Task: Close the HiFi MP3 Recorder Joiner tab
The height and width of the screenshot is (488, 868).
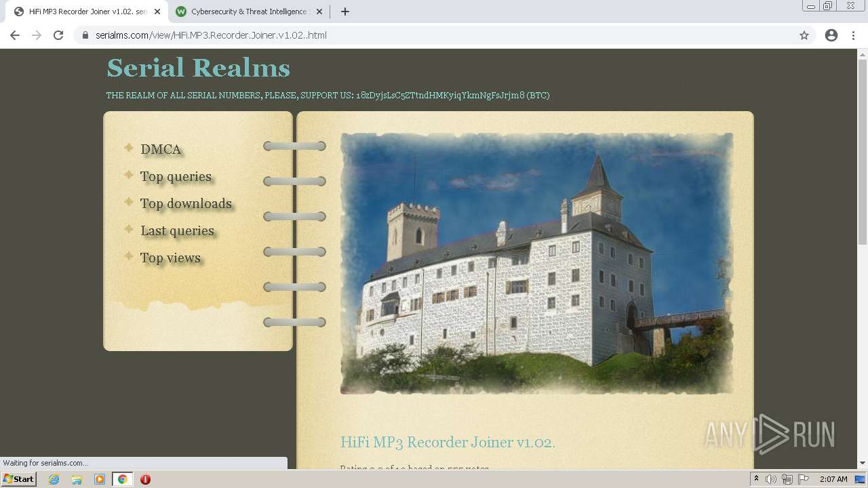Action: [157, 12]
